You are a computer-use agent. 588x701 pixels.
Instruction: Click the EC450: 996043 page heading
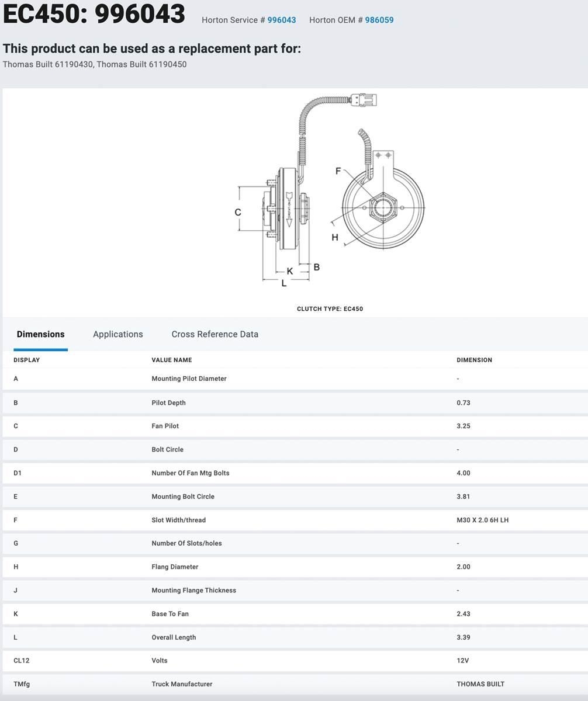pyautogui.click(x=94, y=14)
